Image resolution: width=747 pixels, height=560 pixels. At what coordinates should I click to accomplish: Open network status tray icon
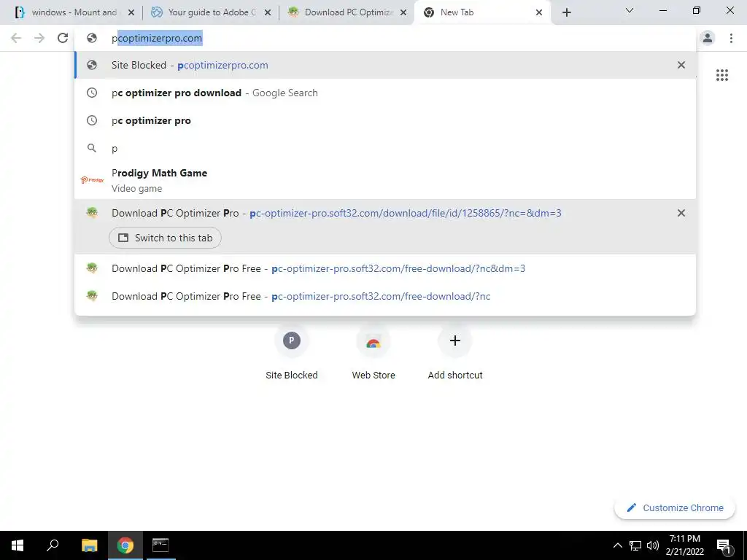tap(635, 545)
